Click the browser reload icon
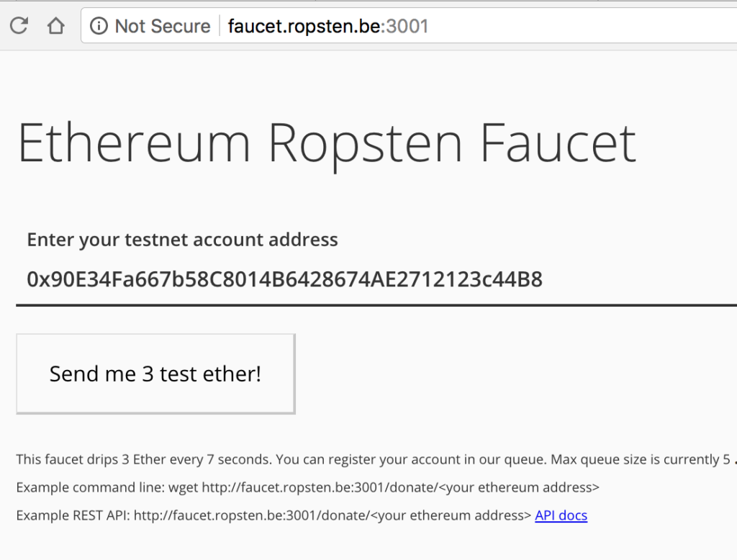Image resolution: width=737 pixels, height=560 pixels. [19, 27]
